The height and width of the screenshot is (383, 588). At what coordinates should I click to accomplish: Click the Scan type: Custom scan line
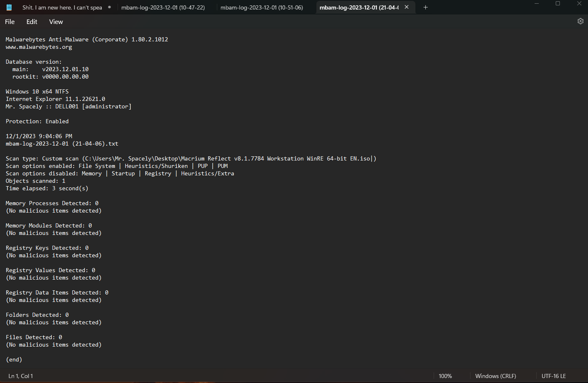coord(191,159)
